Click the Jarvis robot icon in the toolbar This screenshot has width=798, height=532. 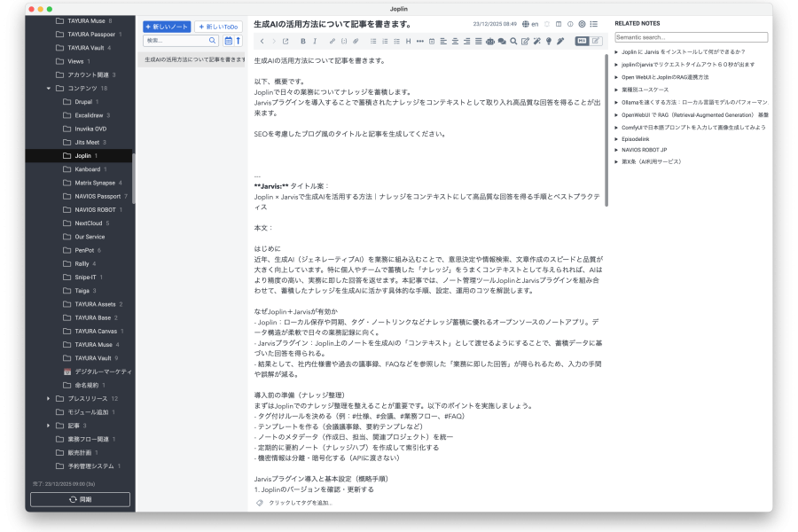490,41
